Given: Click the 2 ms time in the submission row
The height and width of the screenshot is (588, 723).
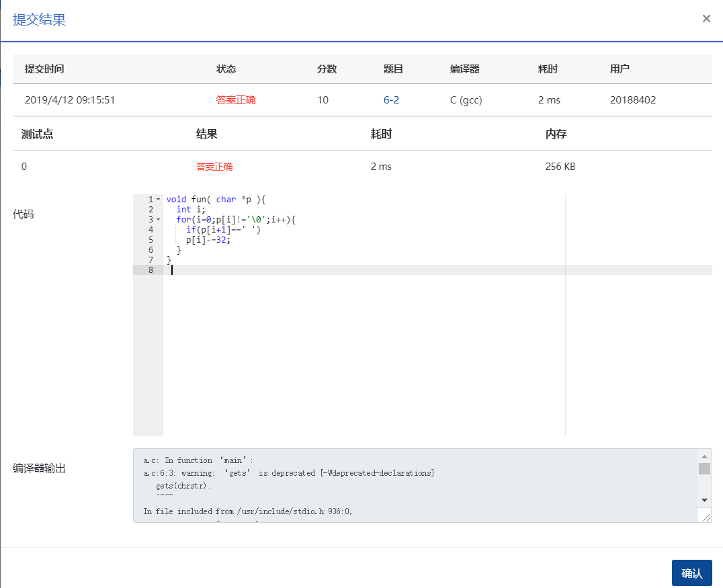Looking at the screenshot, I should click(549, 99).
